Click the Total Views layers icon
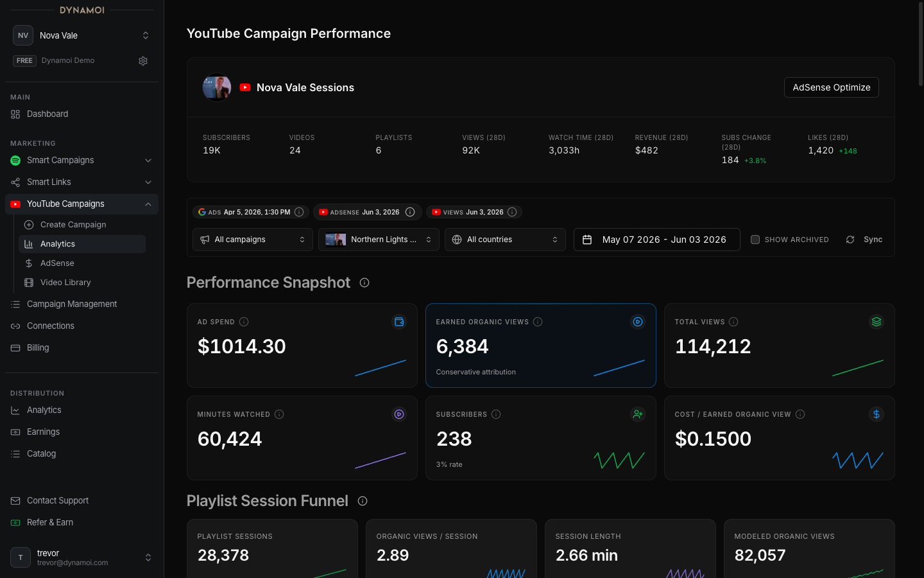The width and height of the screenshot is (924, 578). [x=877, y=322]
